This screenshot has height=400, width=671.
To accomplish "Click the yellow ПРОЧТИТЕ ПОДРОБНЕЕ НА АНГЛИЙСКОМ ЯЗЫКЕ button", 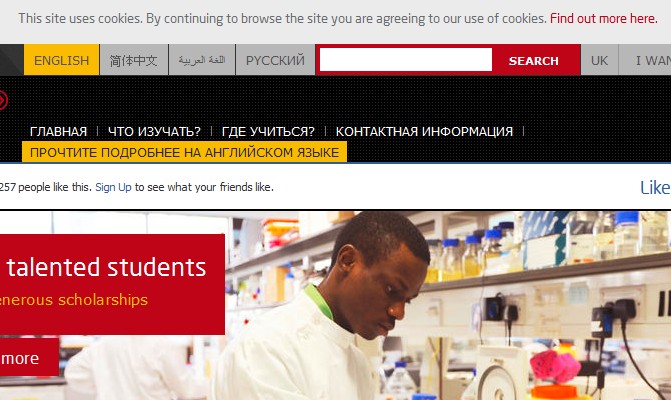I will pyautogui.click(x=184, y=152).
